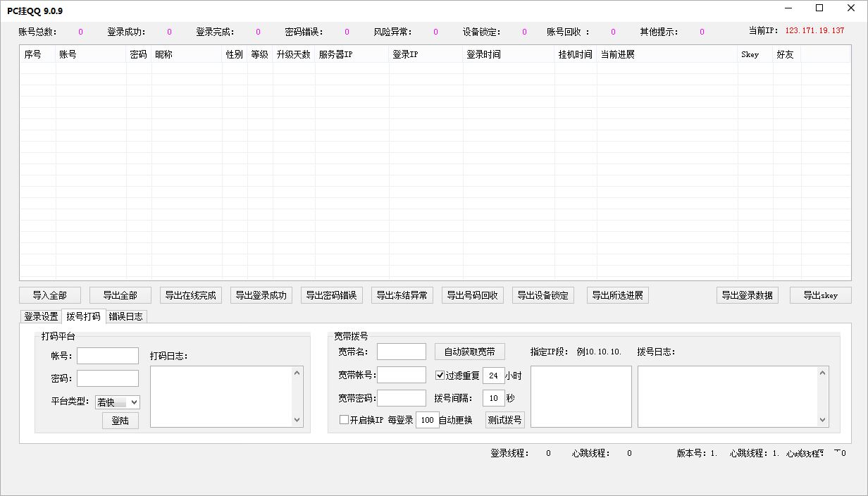Click the 登录时间 column header
The height and width of the screenshot is (496, 868).
(x=509, y=54)
